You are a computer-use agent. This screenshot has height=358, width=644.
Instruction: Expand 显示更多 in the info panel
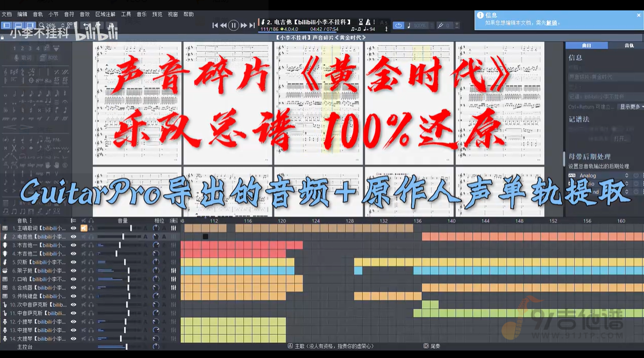point(630,107)
